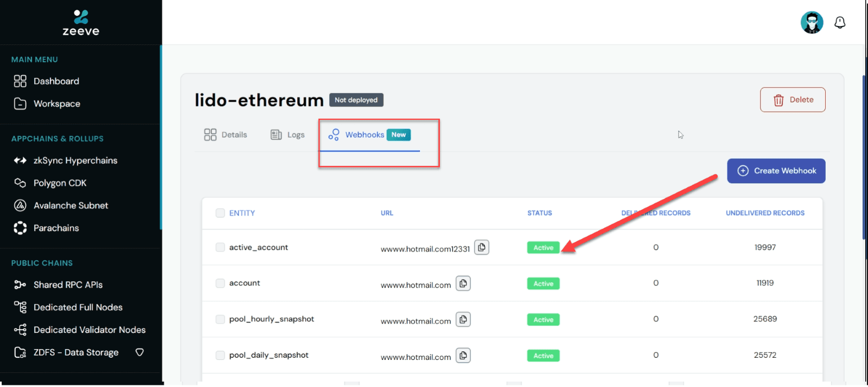Click the 19997 undelivered count
The image size is (868, 387).
coord(765,247)
